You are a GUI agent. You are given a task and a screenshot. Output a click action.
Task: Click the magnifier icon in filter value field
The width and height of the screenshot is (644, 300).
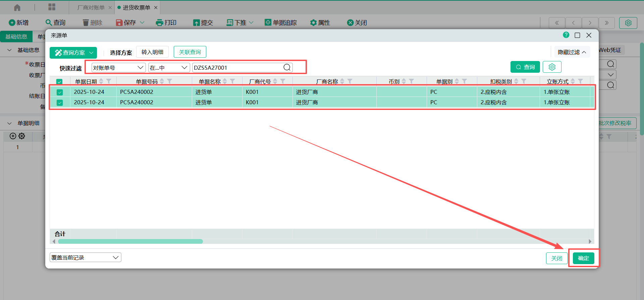[287, 68]
